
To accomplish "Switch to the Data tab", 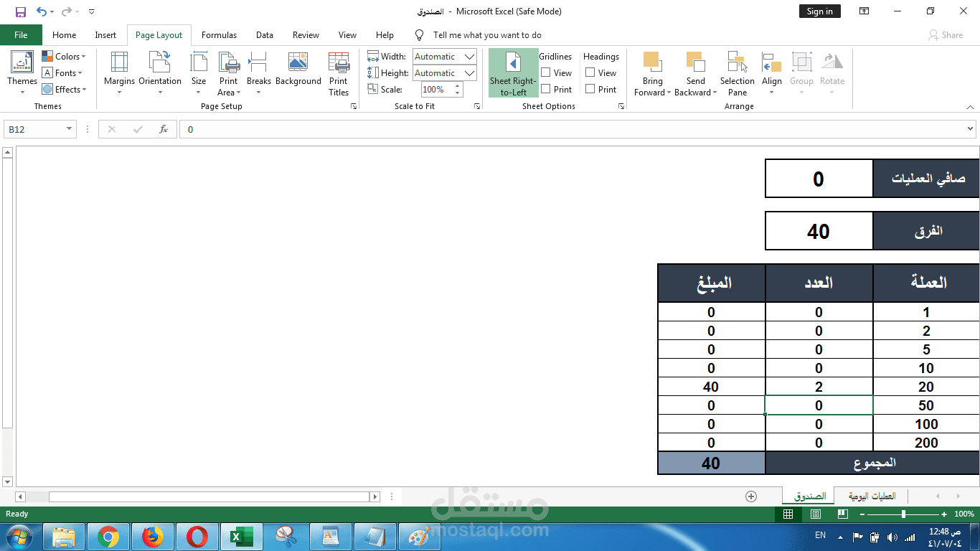I will pos(265,35).
